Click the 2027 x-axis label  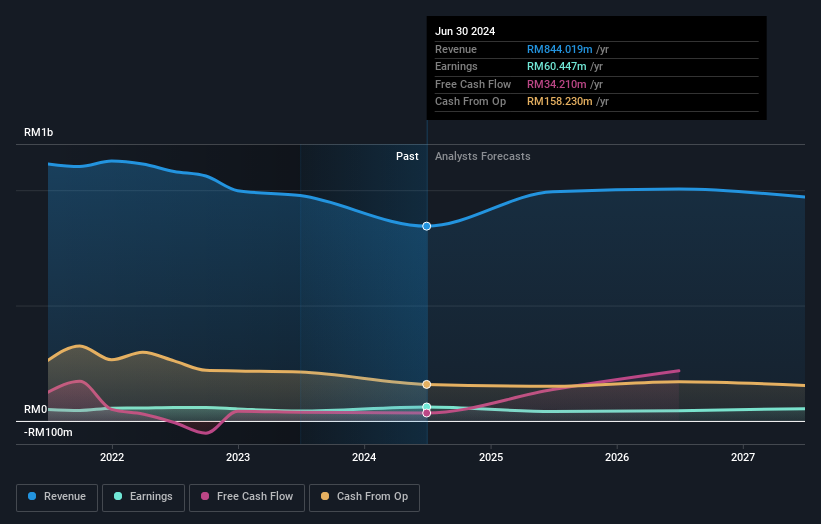point(743,457)
